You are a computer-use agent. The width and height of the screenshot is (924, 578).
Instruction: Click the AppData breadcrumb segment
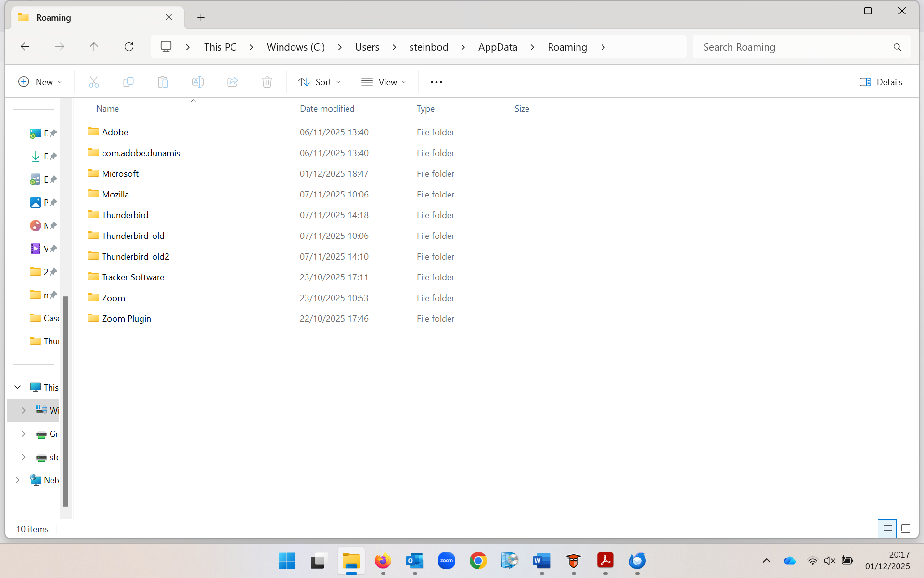[498, 47]
